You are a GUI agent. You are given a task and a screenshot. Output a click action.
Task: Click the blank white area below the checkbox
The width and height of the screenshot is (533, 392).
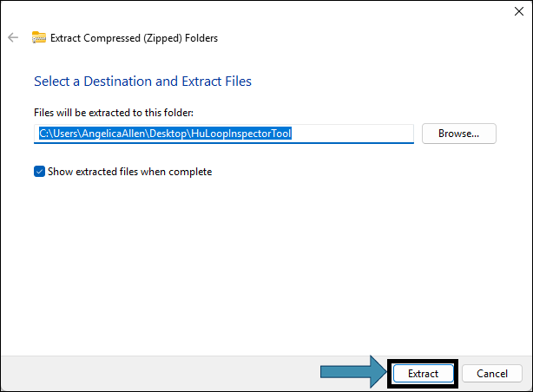coord(265,265)
